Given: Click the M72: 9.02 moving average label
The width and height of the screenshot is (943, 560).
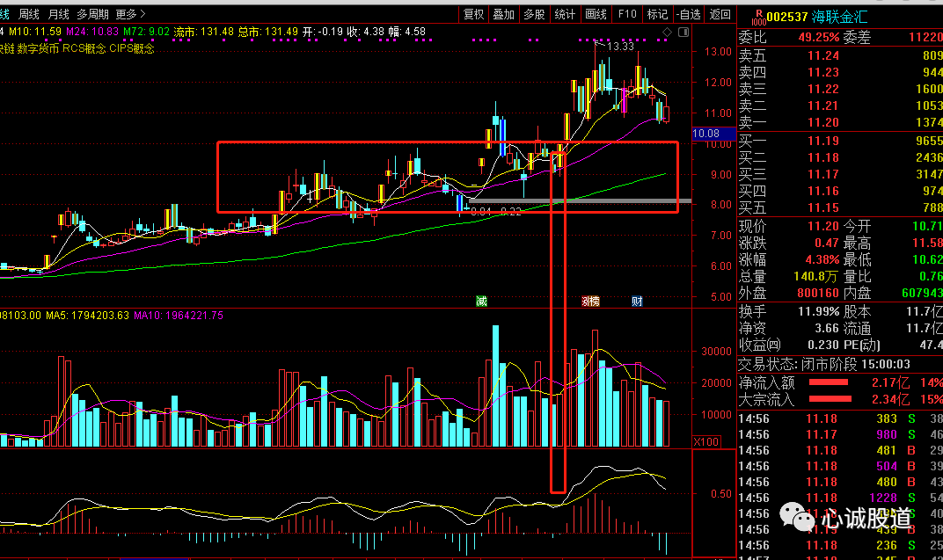Looking at the screenshot, I should pos(146,32).
